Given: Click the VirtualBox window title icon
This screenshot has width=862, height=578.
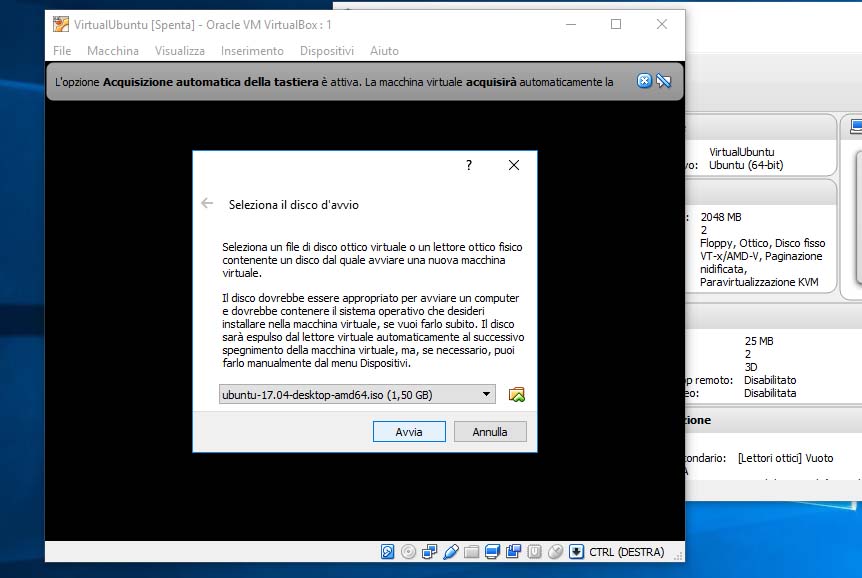Looking at the screenshot, I should [x=60, y=24].
